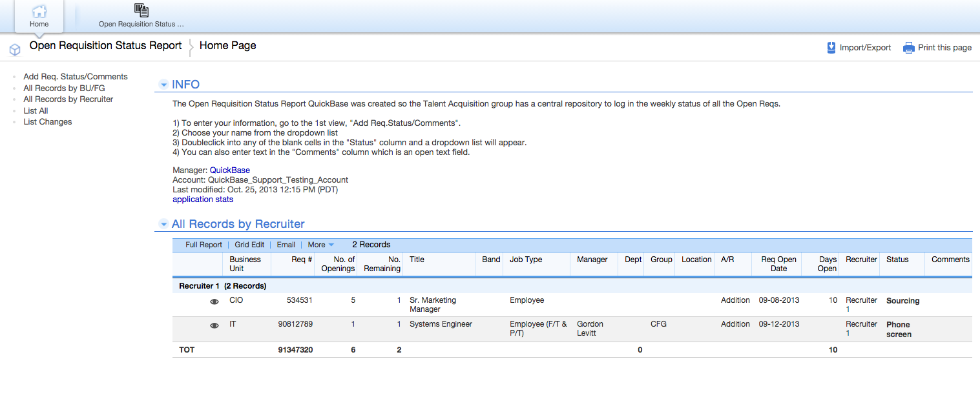Sort by Job Type column header

click(526, 260)
